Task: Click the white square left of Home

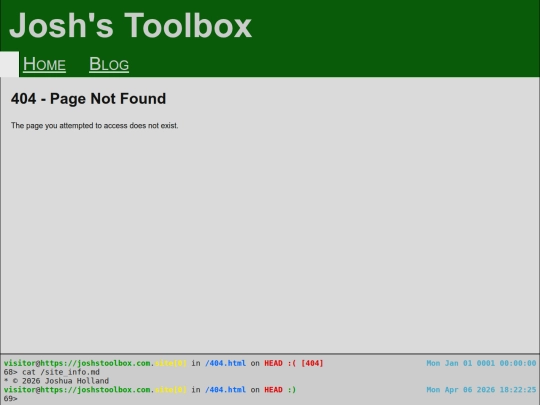Action: click(9, 64)
